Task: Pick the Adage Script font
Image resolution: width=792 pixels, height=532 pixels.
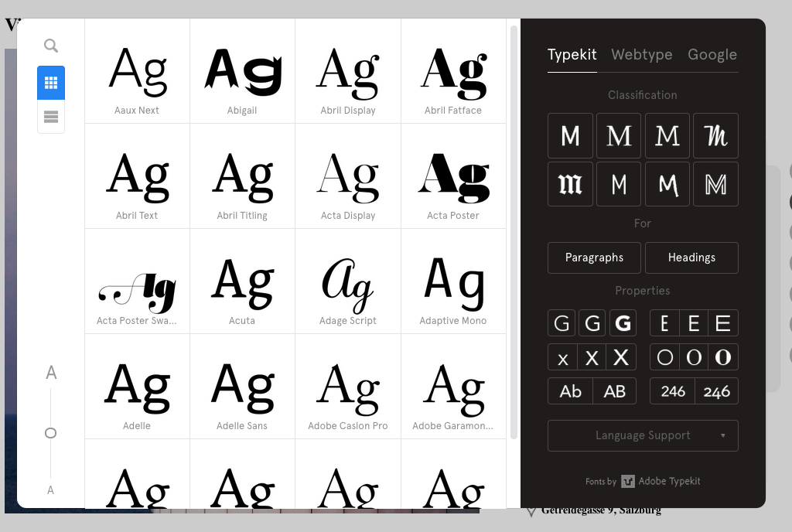Action: point(348,281)
